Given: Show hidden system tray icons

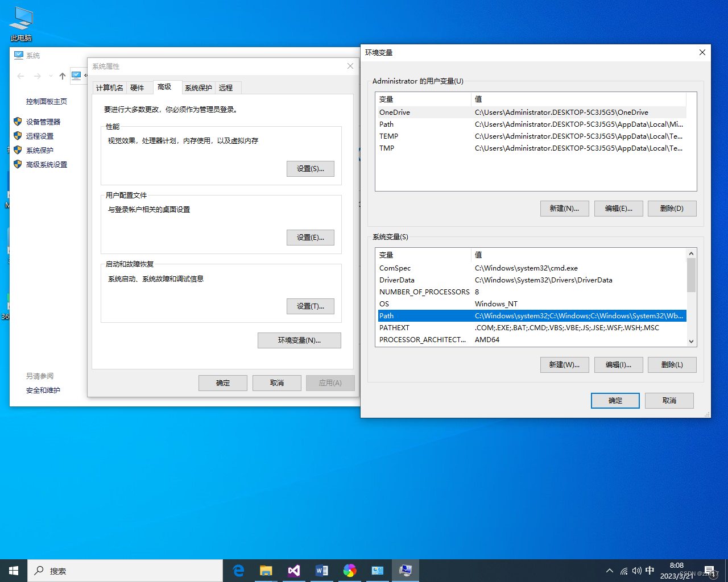Looking at the screenshot, I should (609, 571).
